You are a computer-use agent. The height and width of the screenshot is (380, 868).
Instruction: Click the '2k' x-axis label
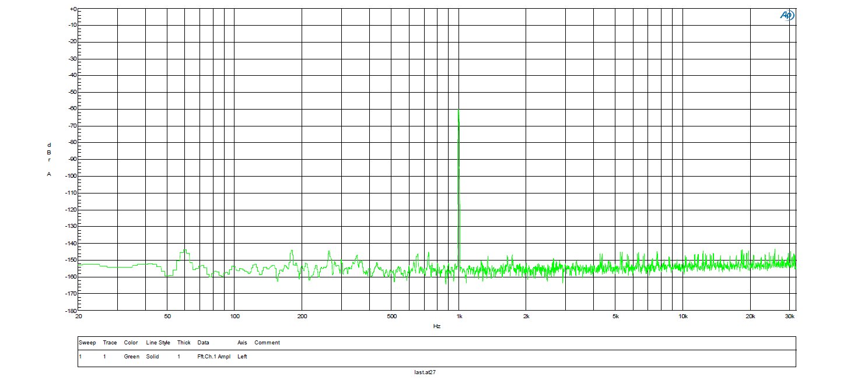coord(526,316)
